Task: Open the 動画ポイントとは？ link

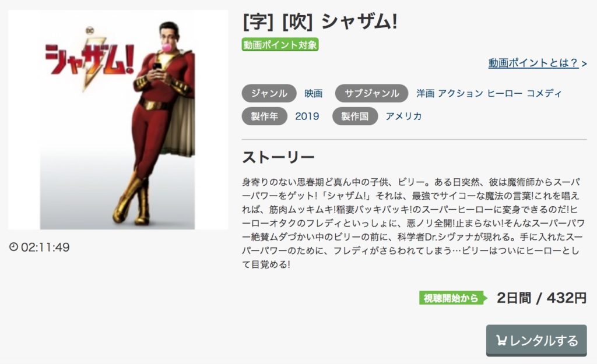Action: point(537,63)
